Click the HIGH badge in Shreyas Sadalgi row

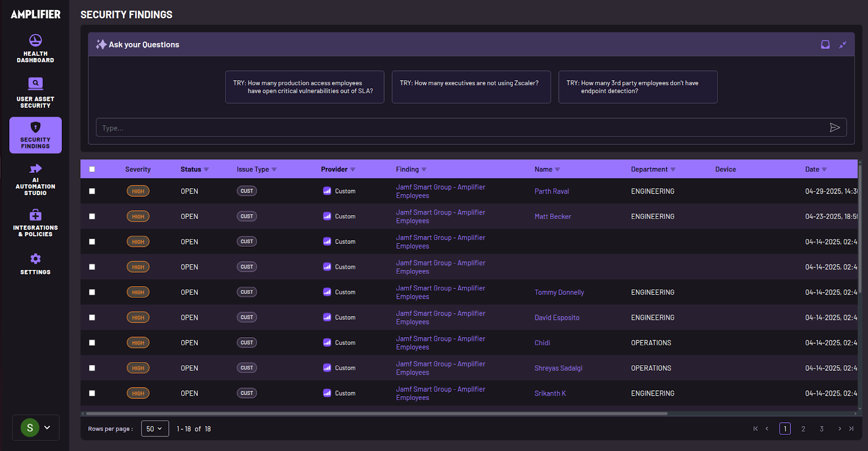[x=138, y=368]
